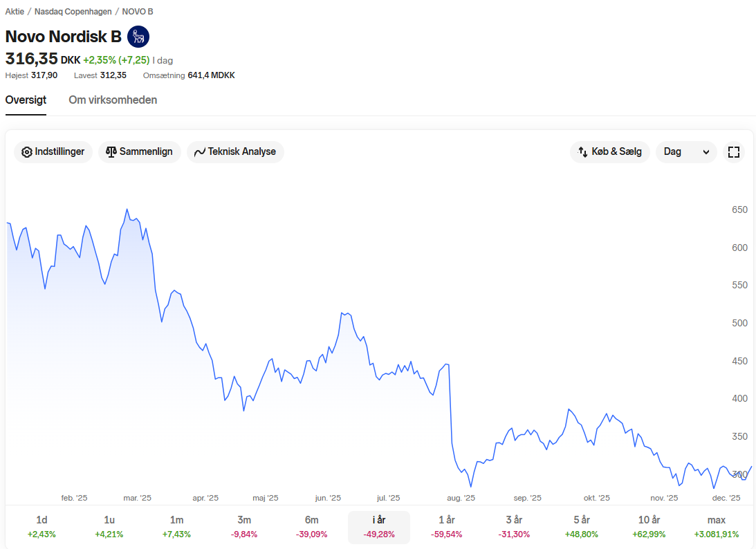Viewport: 756px width, 549px height.
Task: Click the Køb & Sælg arrows button
Action: point(610,152)
